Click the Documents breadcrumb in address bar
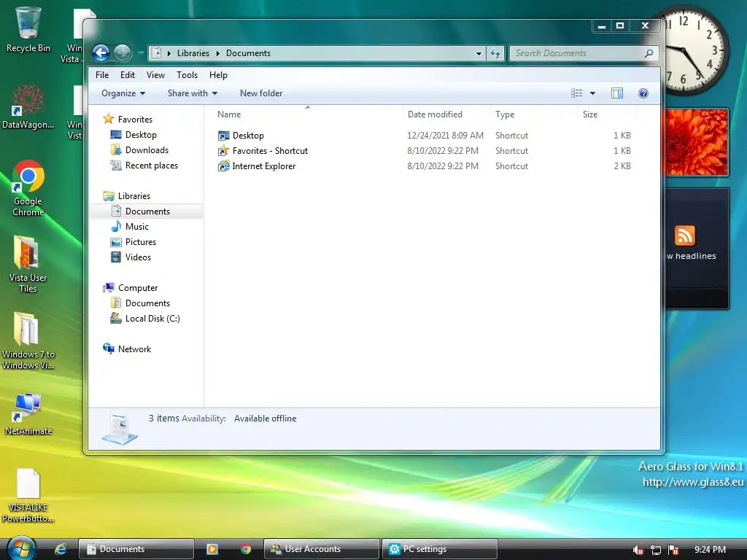Screen dimensions: 747x560 [248, 53]
